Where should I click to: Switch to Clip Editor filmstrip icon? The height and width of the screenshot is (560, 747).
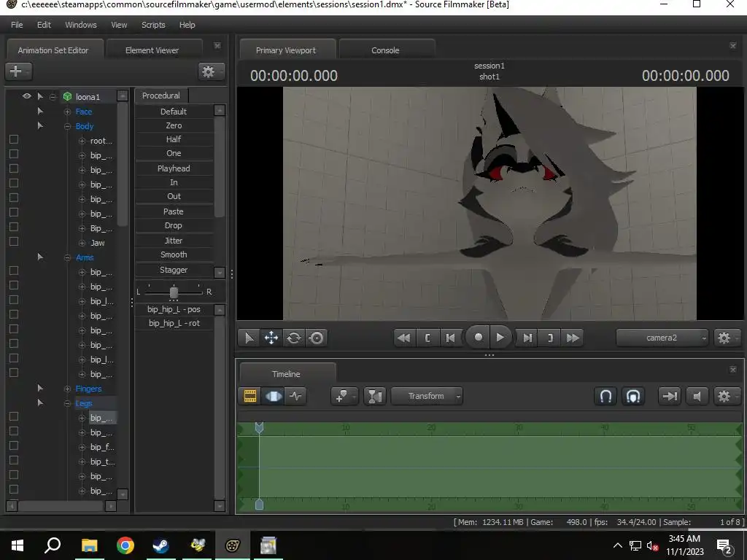coord(250,396)
